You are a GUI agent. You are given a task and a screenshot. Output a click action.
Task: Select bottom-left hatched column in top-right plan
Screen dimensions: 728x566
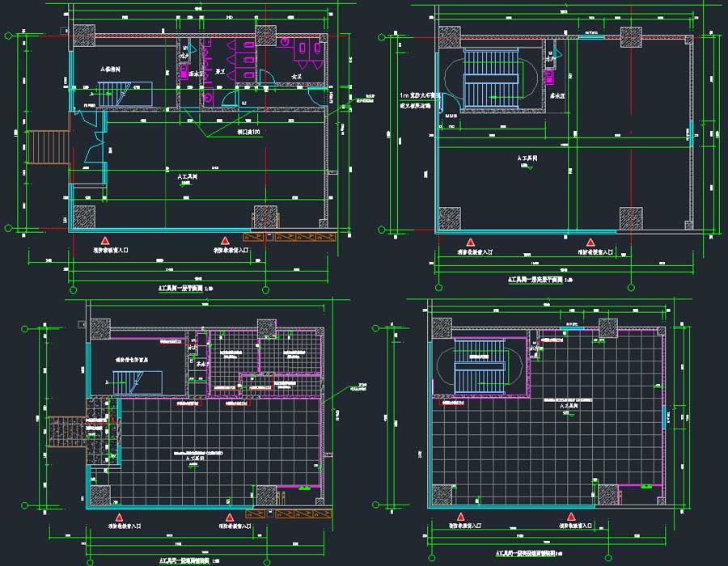(451, 218)
